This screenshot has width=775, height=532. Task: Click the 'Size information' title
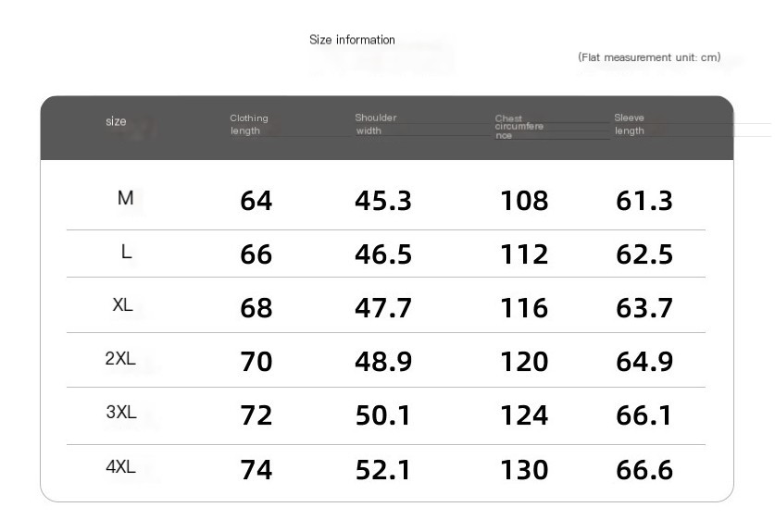coord(352,40)
